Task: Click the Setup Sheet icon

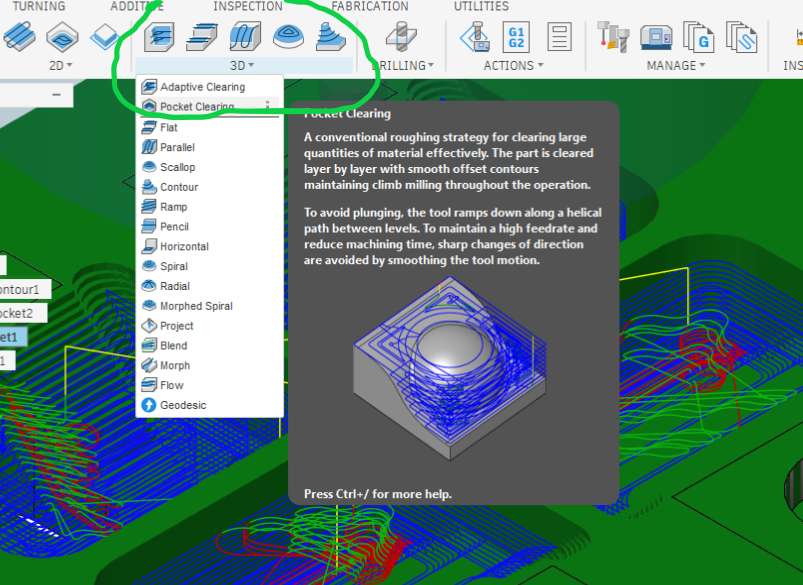Action: (559, 36)
